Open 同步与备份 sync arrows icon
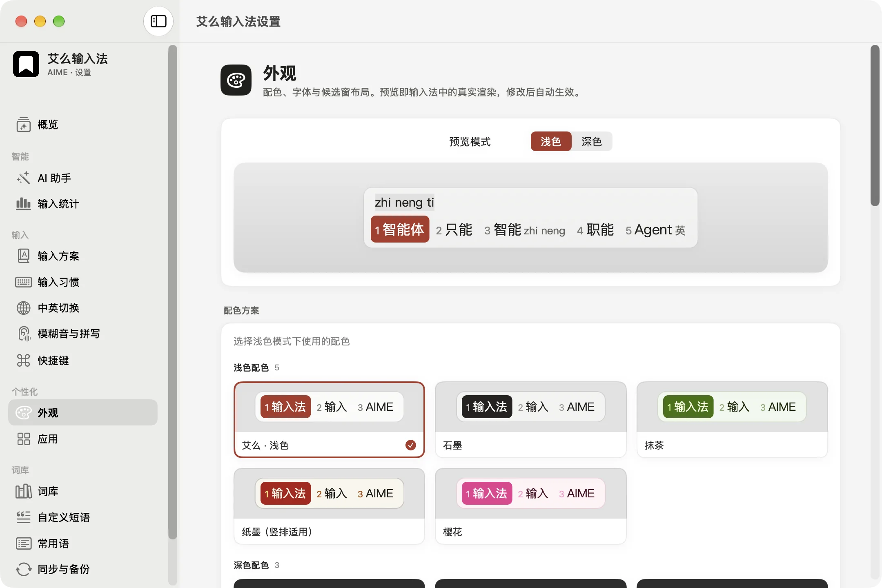The width and height of the screenshot is (882, 588). pyautogui.click(x=24, y=569)
